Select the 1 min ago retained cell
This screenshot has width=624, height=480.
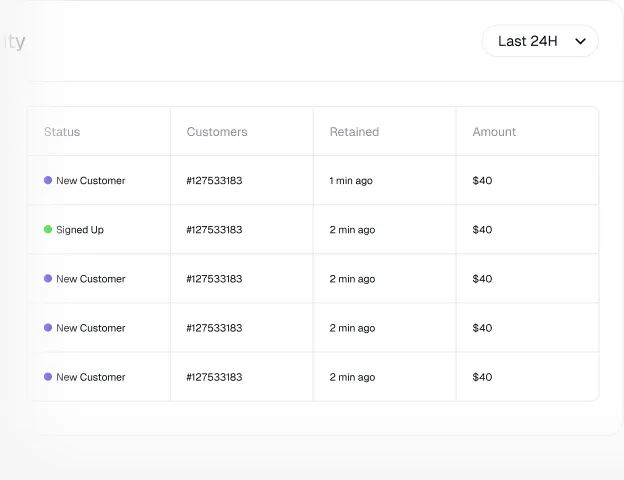pyautogui.click(x=351, y=181)
